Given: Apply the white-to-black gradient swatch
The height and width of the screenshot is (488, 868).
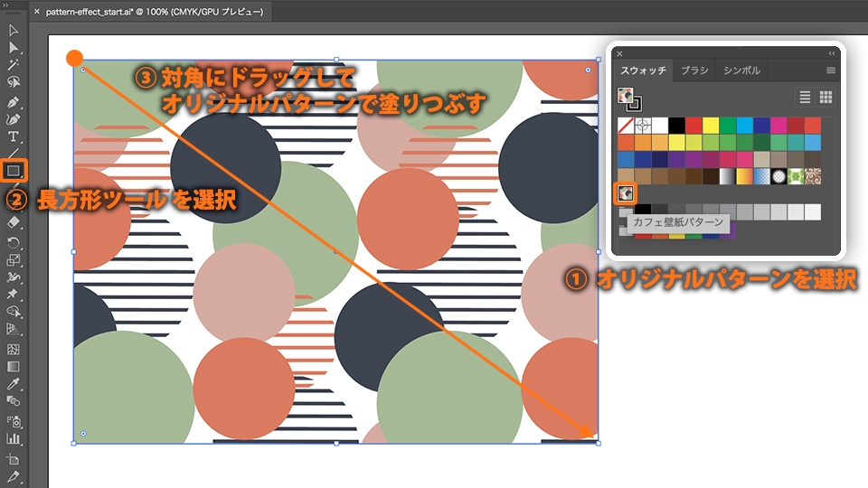Looking at the screenshot, I should pyautogui.click(x=727, y=176).
